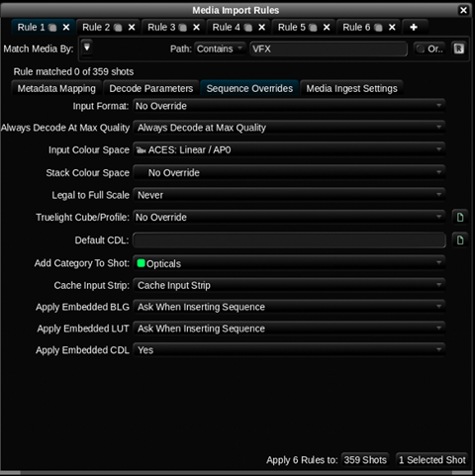Browse for a Truelight Cube/Profile file

[x=460, y=217]
